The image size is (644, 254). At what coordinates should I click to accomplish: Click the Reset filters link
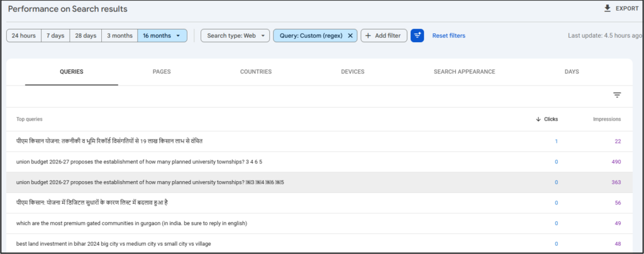click(448, 36)
